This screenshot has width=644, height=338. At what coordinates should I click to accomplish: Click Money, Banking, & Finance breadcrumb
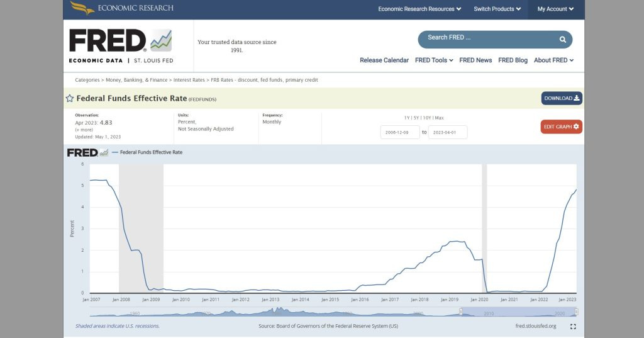(x=136, y=80)
